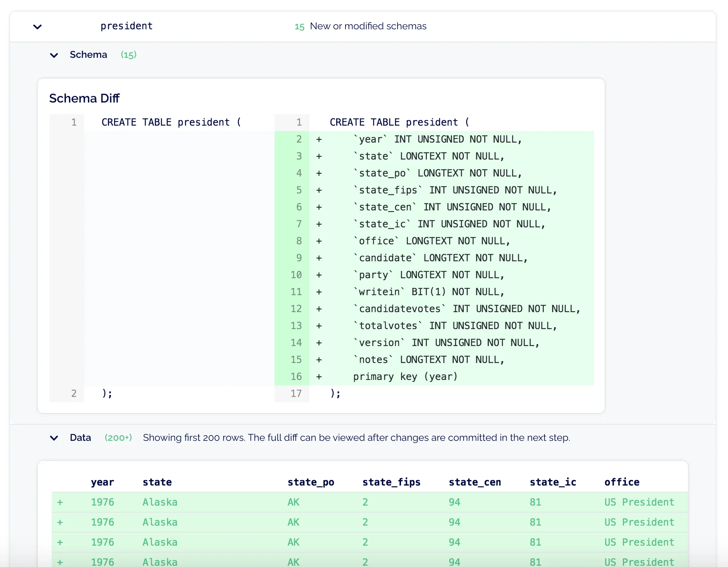Select the president table title
The image size is (728, 568).
pyautogui.click(x=126, y=26)
